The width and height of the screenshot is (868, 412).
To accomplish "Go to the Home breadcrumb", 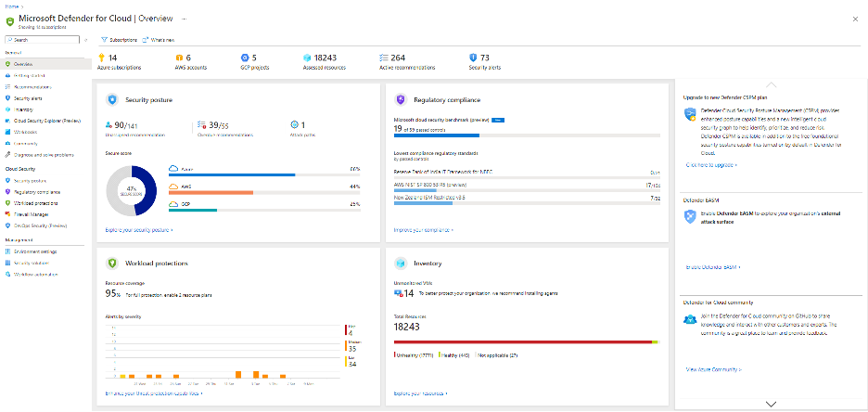I will (10, 6).
